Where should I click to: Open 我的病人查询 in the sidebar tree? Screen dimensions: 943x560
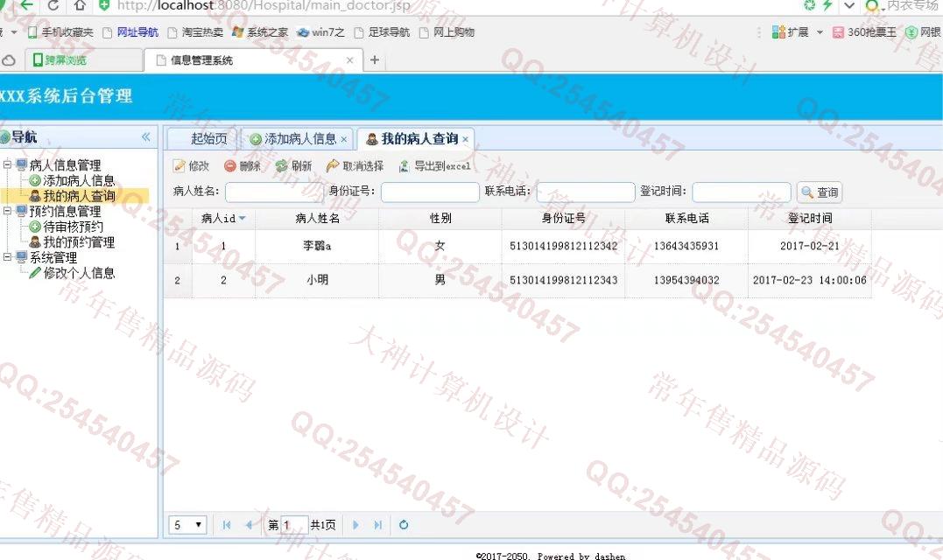78,196
